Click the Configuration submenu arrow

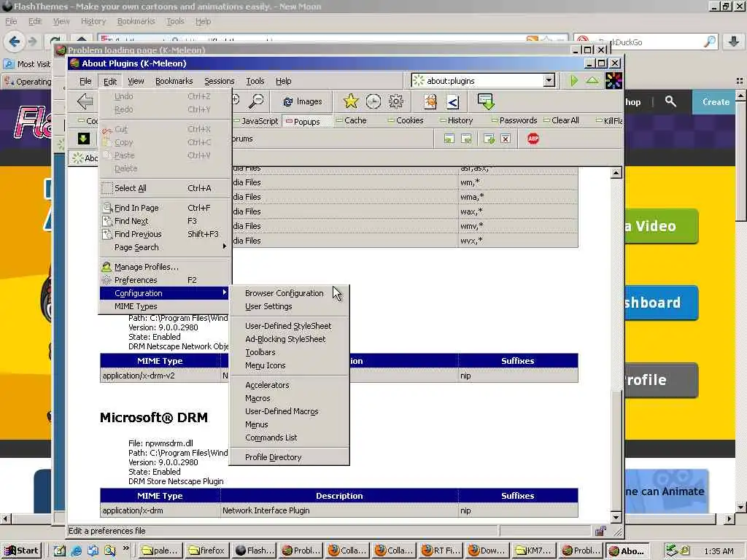pyautogui.click(x=225, y=292)
